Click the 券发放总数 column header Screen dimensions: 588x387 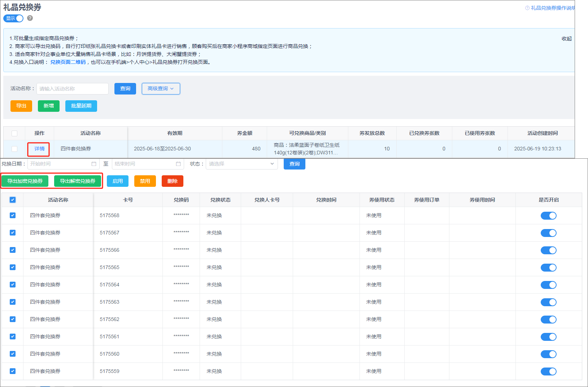pos(372,133)
